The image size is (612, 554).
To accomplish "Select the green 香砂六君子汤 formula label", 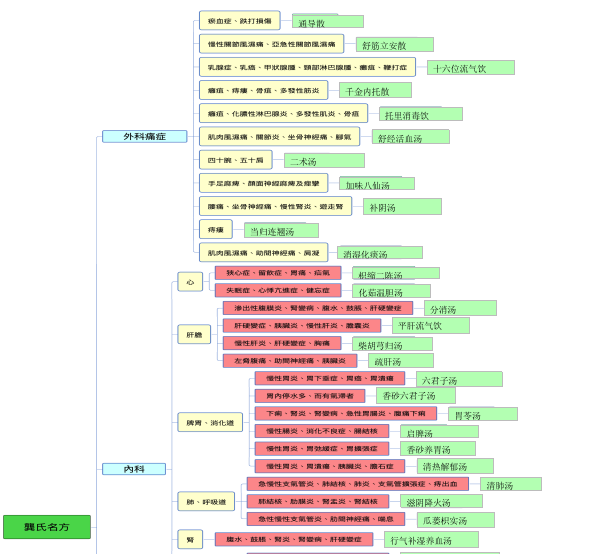I will pos(416,395).
